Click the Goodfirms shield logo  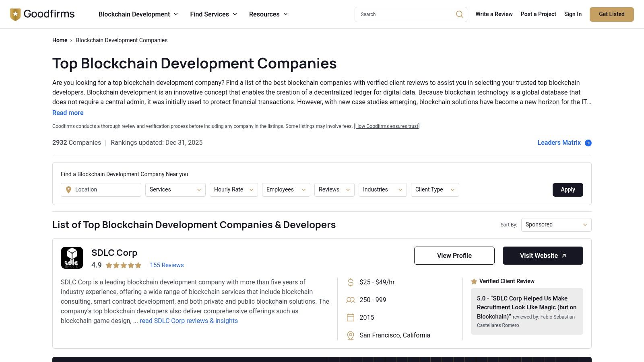point(15,14)
